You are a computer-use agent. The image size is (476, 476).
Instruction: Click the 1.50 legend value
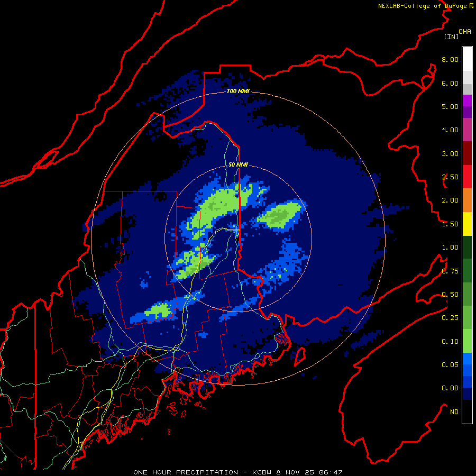tap(450, 224)
